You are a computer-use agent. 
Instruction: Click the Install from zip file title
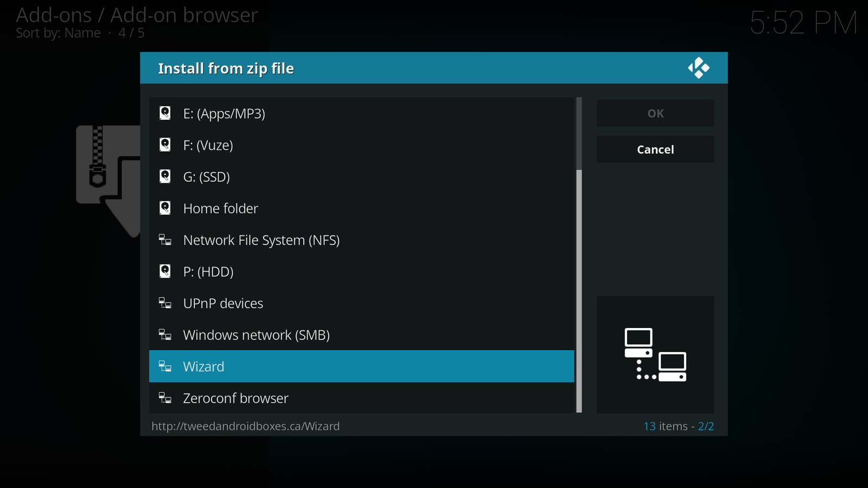pyautogui.click(x=226, y=68)
